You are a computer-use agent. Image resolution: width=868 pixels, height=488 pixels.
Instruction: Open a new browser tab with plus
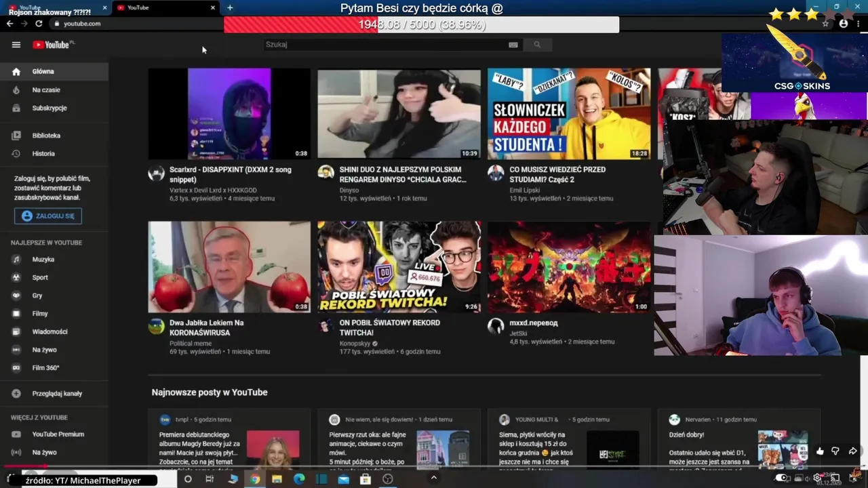[230, 8]
